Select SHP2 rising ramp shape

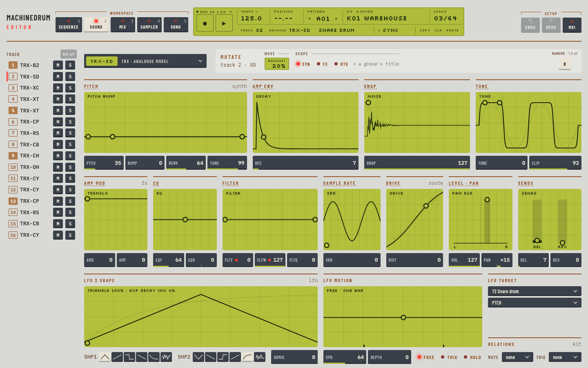click(x=235, y=357)
